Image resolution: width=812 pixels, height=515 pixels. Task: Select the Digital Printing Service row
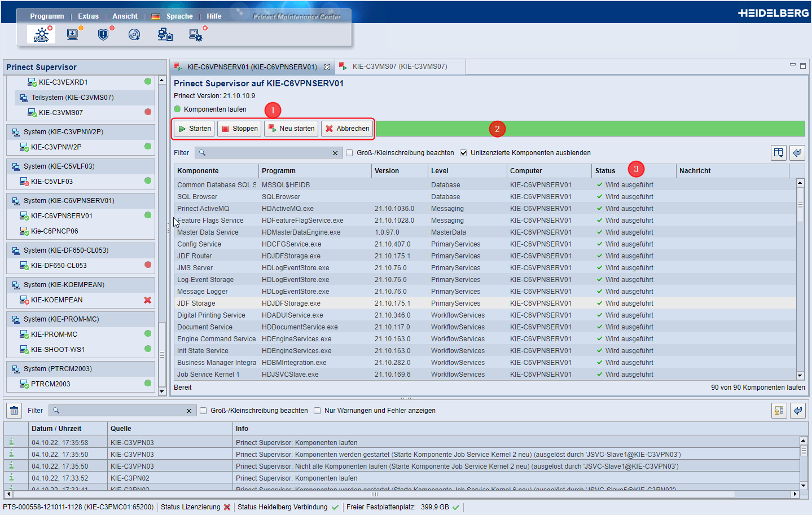(x=485, y=315)
